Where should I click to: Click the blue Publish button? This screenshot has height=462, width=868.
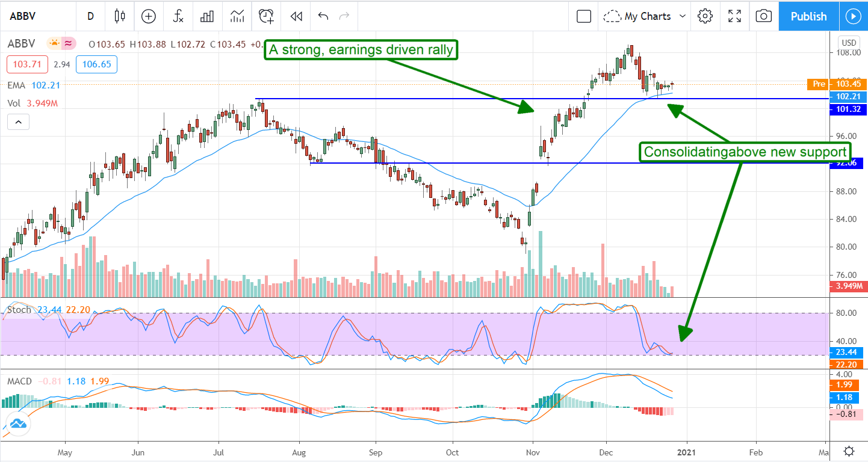point(808,16)
